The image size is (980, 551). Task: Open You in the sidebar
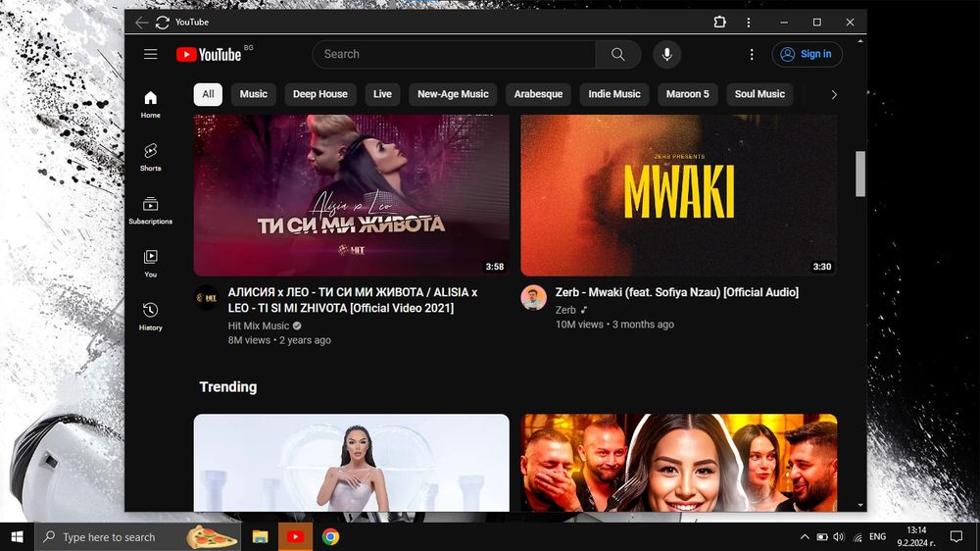[151, 264]
